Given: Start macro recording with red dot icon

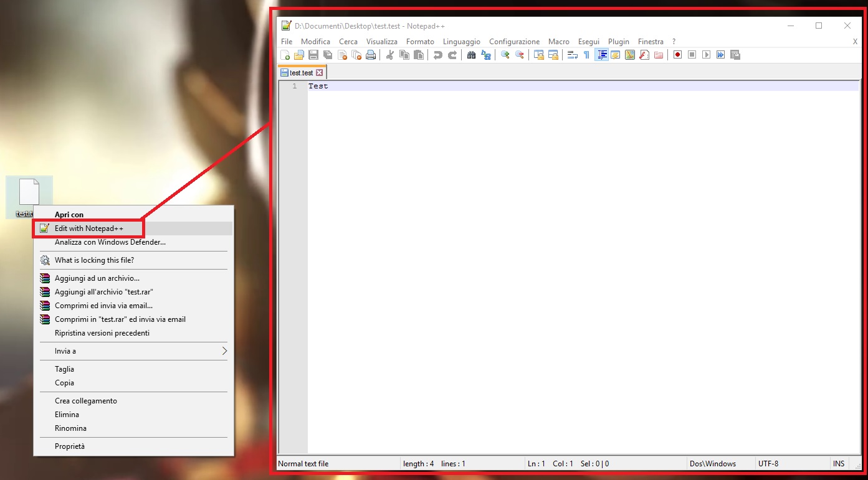Looking at the screenshot, I should [x=677, y=55].
